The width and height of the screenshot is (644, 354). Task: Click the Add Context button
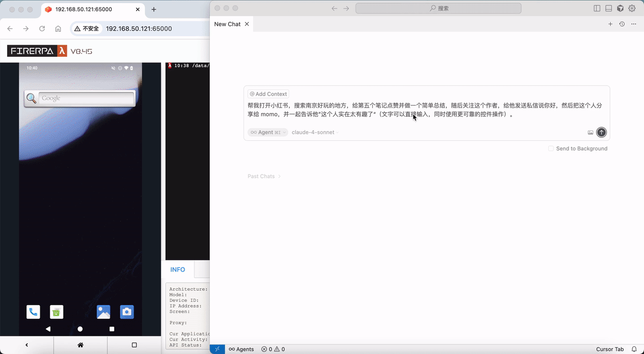tap(268, 94)
